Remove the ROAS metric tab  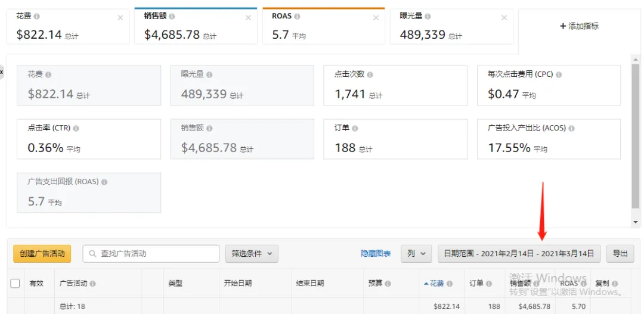point(376,18)
